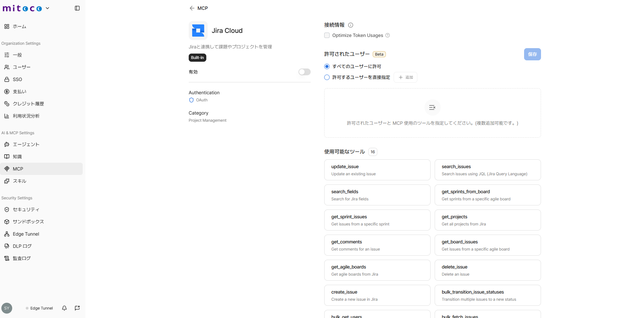Click the bulk_transition_issue_statuses tool card

point(488,295)
